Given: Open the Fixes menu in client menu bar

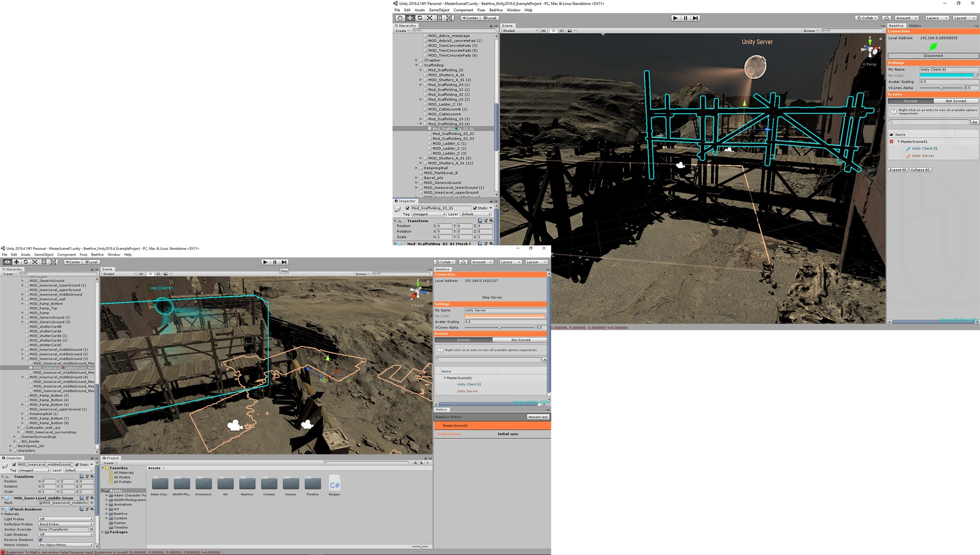Looking at the screenshot, I should [481, 10].
